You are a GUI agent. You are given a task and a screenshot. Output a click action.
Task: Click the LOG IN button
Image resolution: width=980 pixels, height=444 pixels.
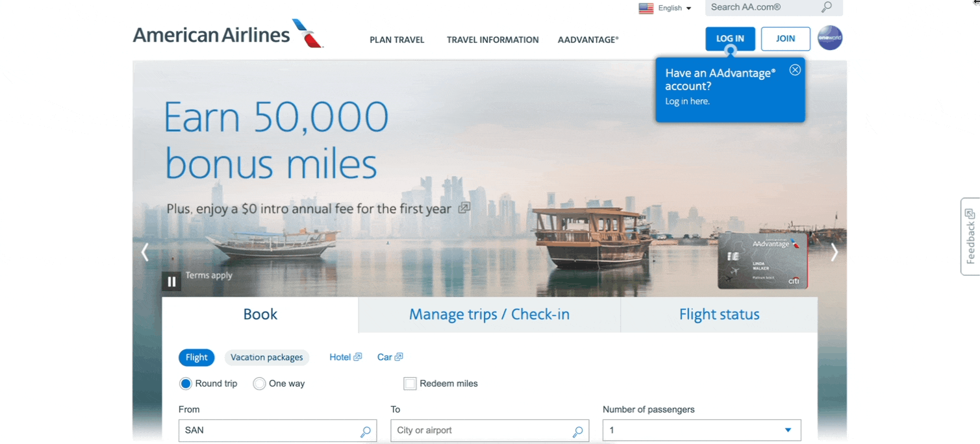point(730,39)
